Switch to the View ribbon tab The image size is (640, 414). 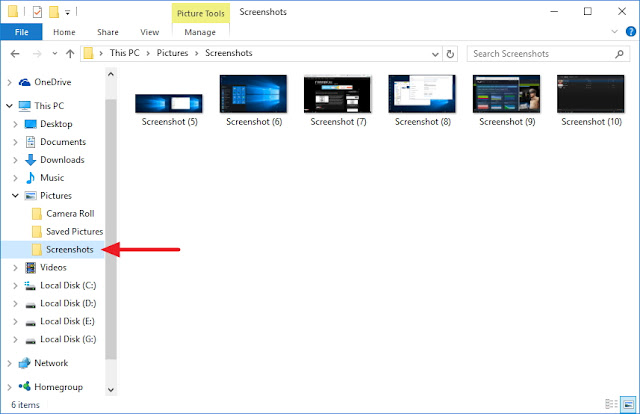(150, 32)
